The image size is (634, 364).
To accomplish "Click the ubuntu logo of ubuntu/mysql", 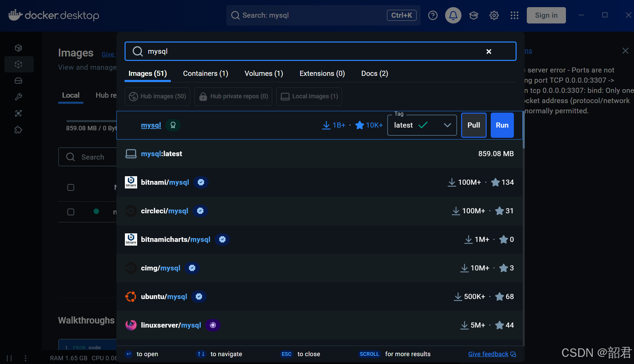I will point(131,297).
